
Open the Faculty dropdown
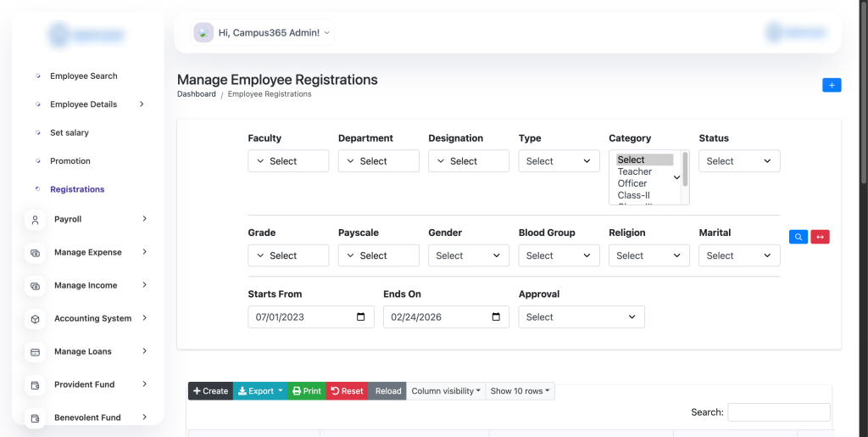[288, 161]
